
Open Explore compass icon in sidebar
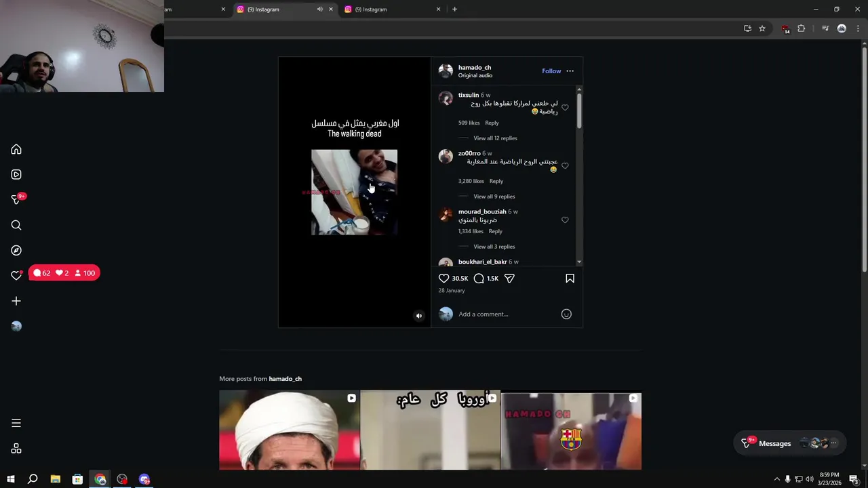[x=16, y=250]
